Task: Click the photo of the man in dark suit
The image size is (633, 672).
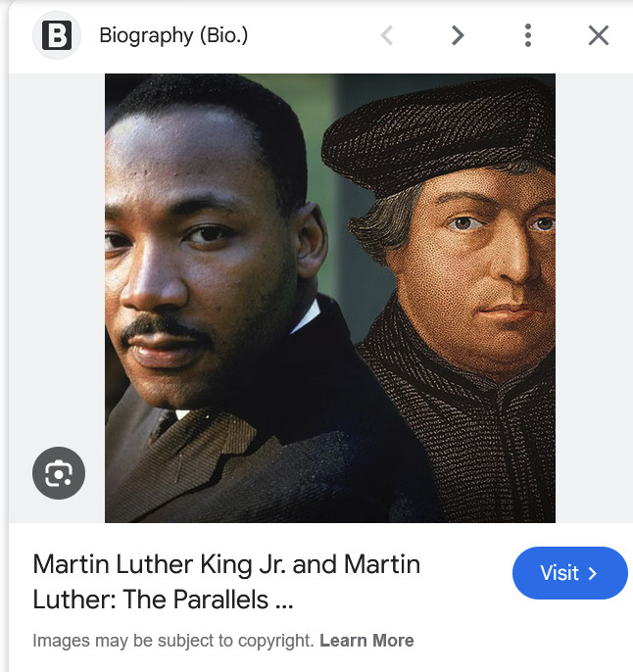Action: (x=222, y=298)
